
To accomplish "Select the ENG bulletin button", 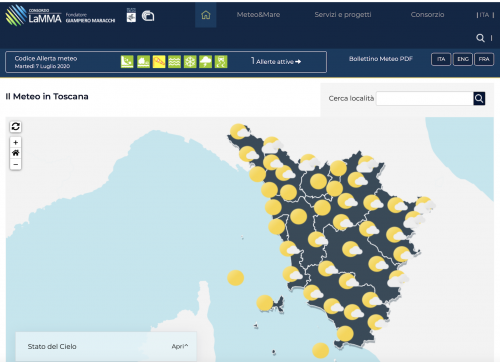I will click(x=463, y=59).
